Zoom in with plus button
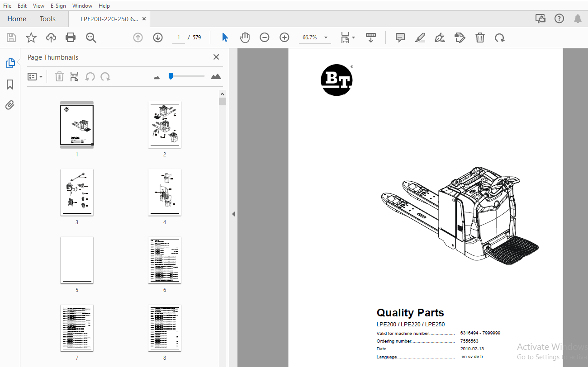This screenshot has height=367, width=588. [x=285, y=38]
